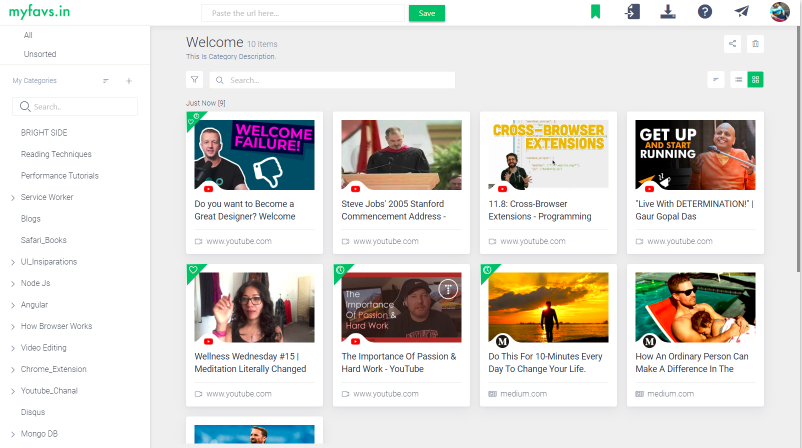Open the sunset silhouette thumbnail
The width and height of the screenshot is (802, 448).
pyautogui.click(x=548, y=307)
